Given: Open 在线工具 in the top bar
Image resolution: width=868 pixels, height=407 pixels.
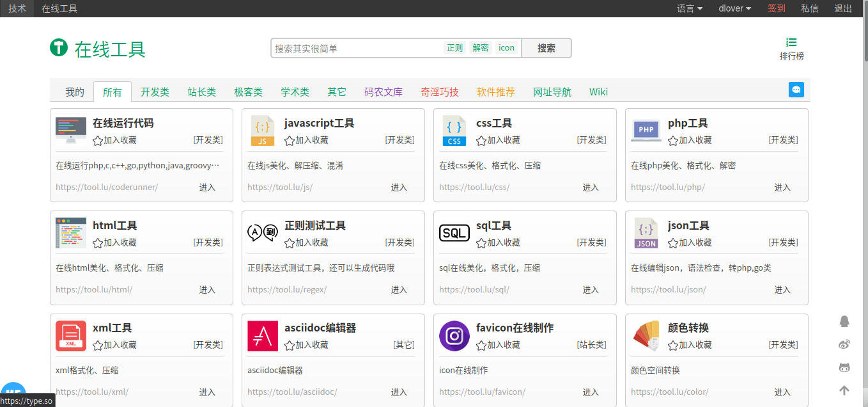Looking at the screenshot, I should click(59, 8).
